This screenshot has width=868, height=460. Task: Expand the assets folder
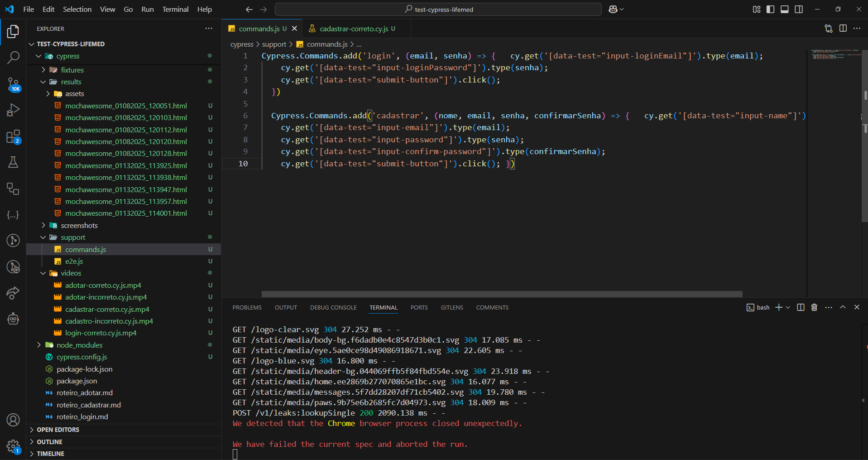pos(48,94)
